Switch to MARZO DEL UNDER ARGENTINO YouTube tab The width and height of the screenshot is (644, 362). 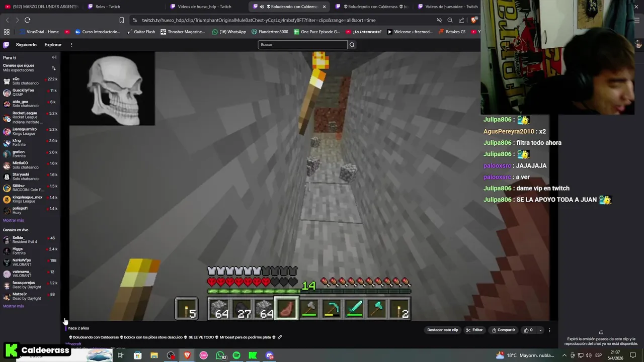(41, 7)
